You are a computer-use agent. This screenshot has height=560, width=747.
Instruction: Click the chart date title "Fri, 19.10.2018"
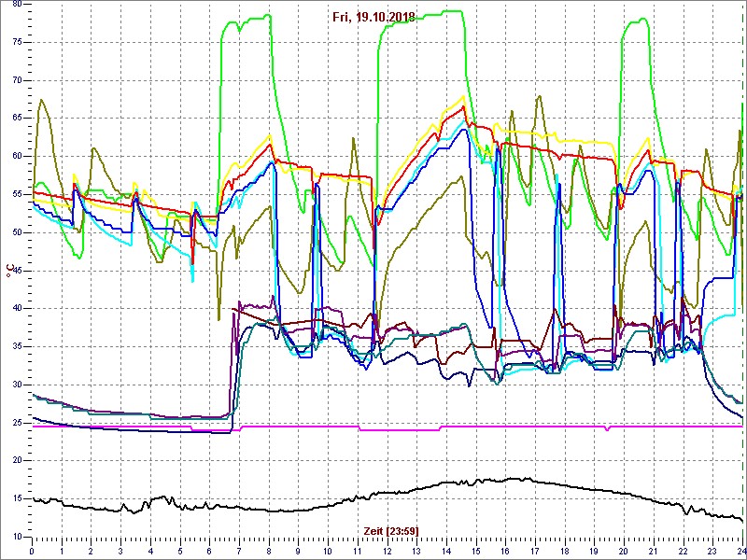coord(373,18)
